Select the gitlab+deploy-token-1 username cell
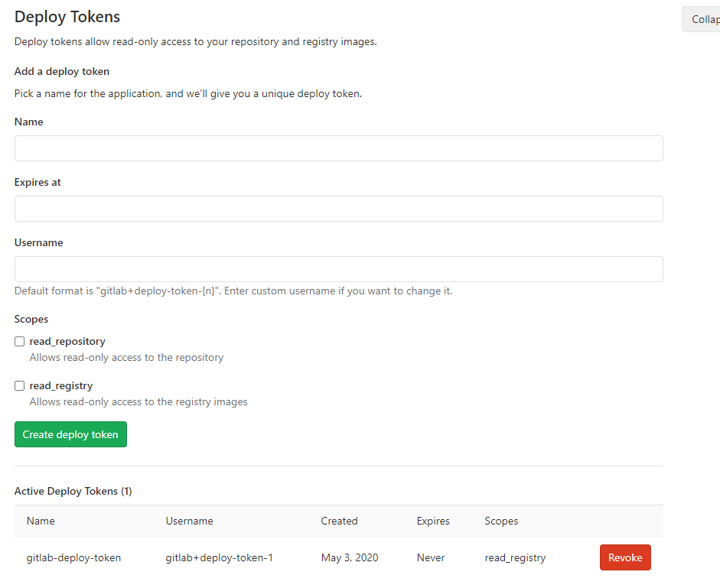This screenshot has width=720, height=588. point(219,557)
